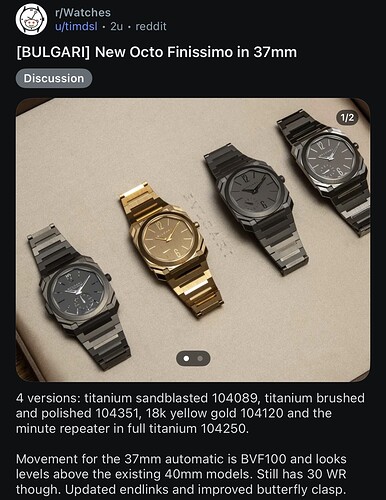Tap the 1/2 image counter badge
The image size is (386, 500).
point(347,117)
